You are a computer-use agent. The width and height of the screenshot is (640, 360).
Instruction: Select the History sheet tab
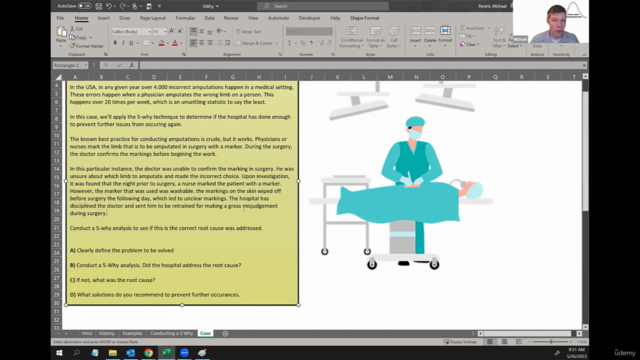coord(107,333)
